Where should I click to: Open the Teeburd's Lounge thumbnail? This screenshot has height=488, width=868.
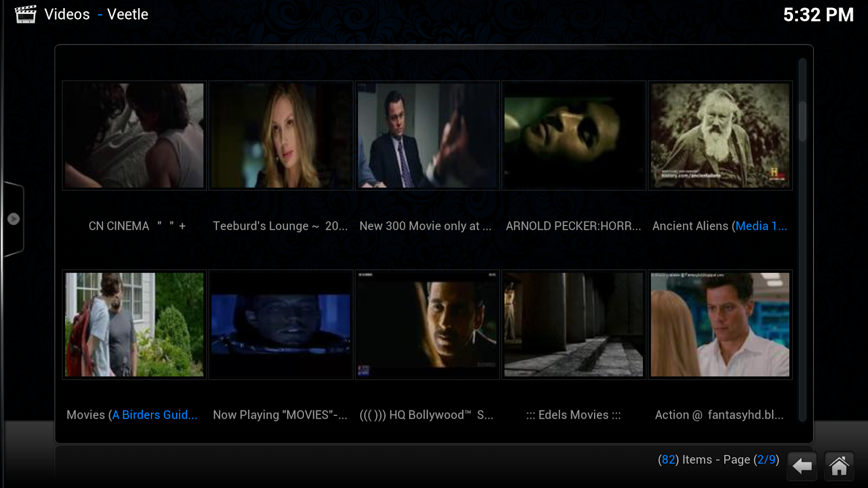pyautogui.click(x=281, y=136)
